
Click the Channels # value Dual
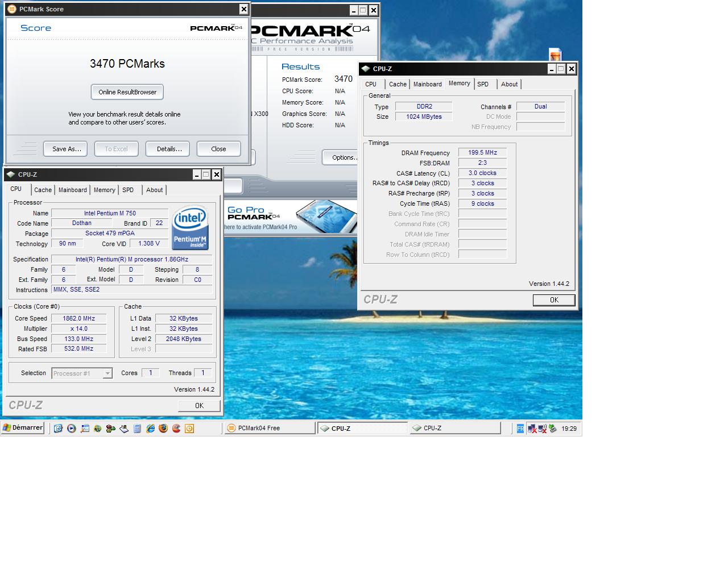[x=540, y=106]
